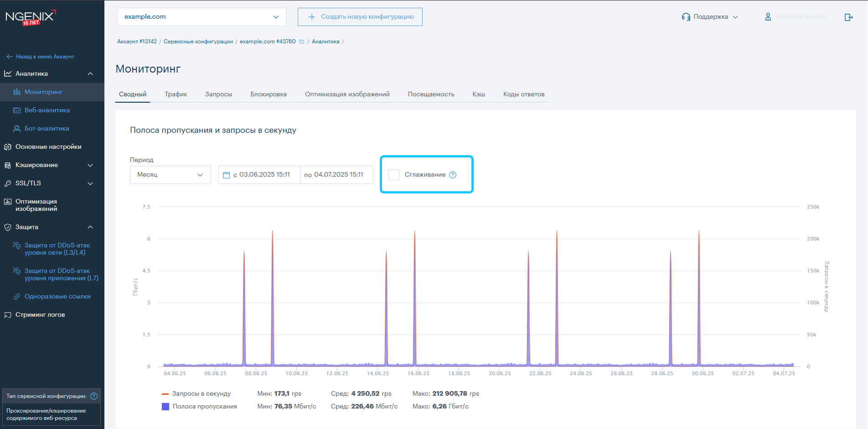Click the 16.06.25 label on chart axis
868x429 pixels.
[x=418, y=373]
